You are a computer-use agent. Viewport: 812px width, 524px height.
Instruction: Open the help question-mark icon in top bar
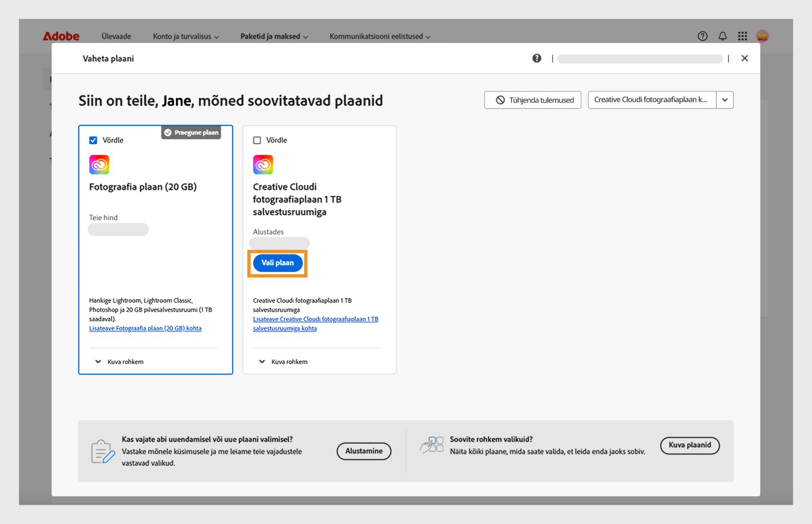[x=702, y=36]
